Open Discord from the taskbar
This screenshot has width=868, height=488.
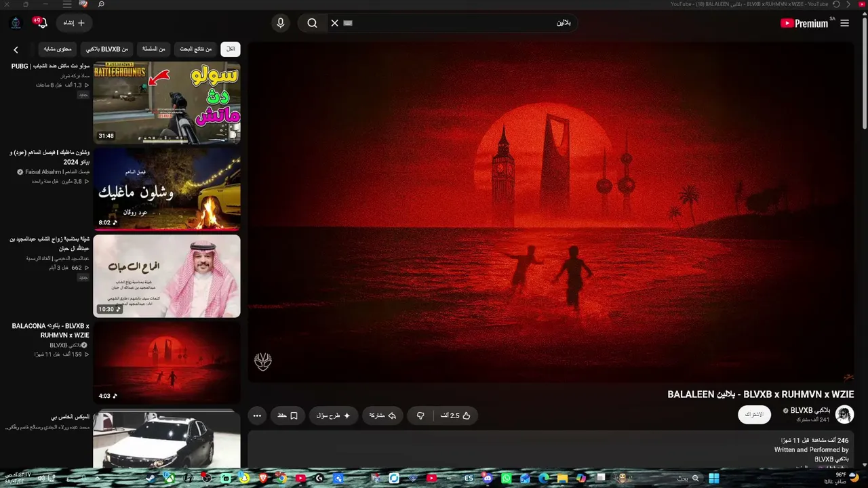488,479
